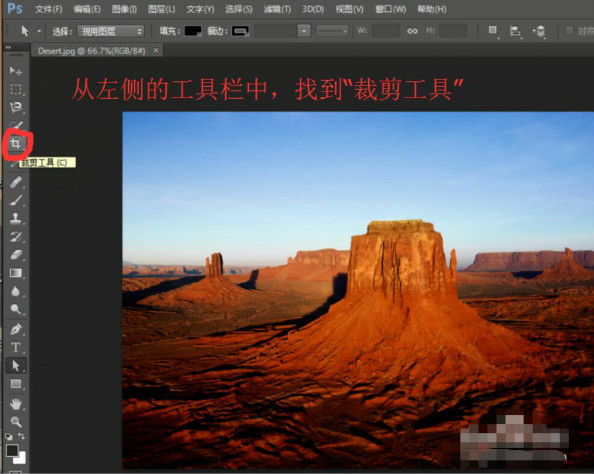Select the Path Selection arrow tool
The image size is (594, 474).
tap(16, 366)
